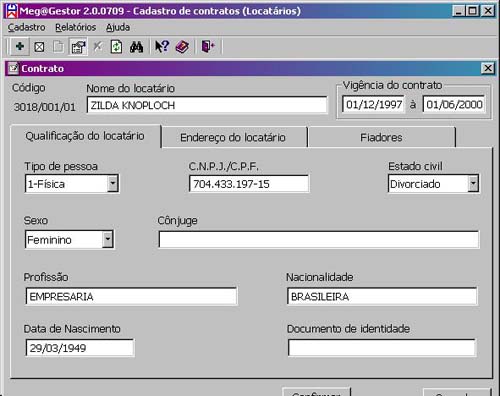The height and width of the screenshot is (396, 500).
Task: Open the Relatórios menu
Action: click(76, 27)
